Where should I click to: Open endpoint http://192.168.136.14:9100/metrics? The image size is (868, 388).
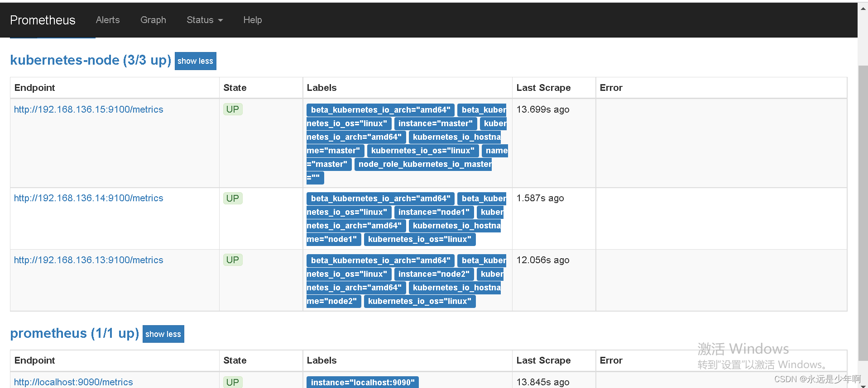coord(89,198)
